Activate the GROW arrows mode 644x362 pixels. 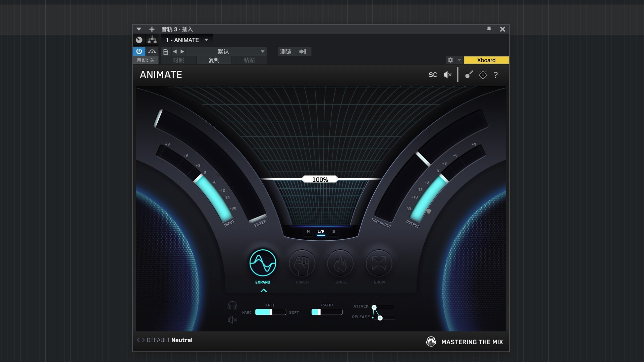[379, 263]
